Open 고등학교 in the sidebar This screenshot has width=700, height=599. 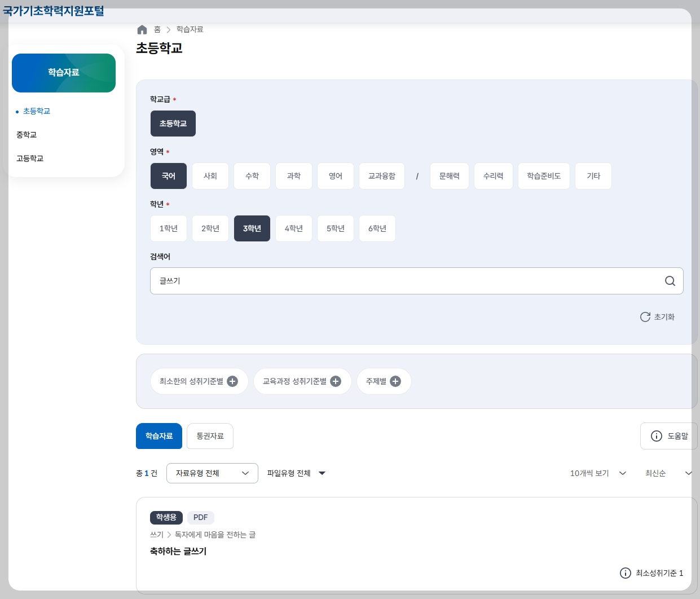click(x=30, y=158)
